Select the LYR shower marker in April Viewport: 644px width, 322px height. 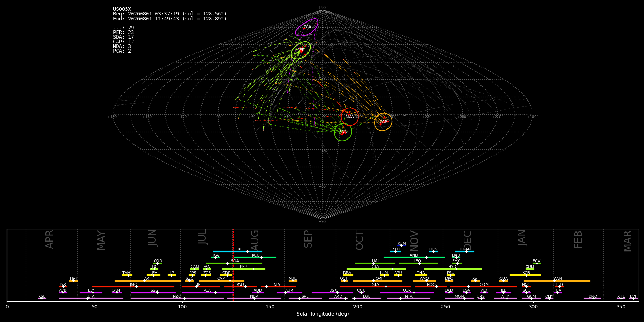[63, 287]
